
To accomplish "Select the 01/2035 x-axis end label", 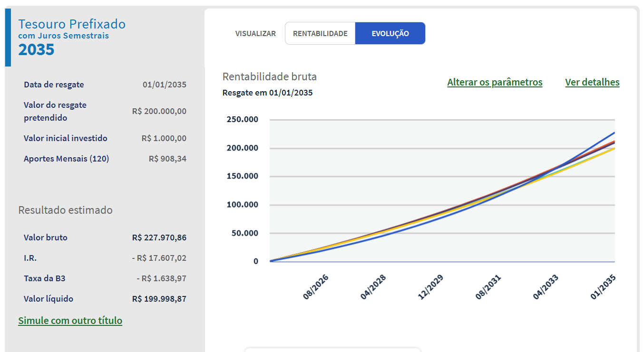I will 603,286.
